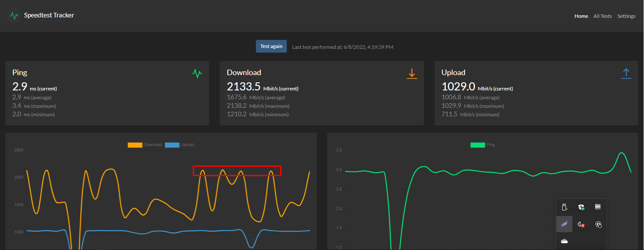Select the purple feather icon in the tray
Viewport: 644px width, 250px height.
click(x=564, y=224)
